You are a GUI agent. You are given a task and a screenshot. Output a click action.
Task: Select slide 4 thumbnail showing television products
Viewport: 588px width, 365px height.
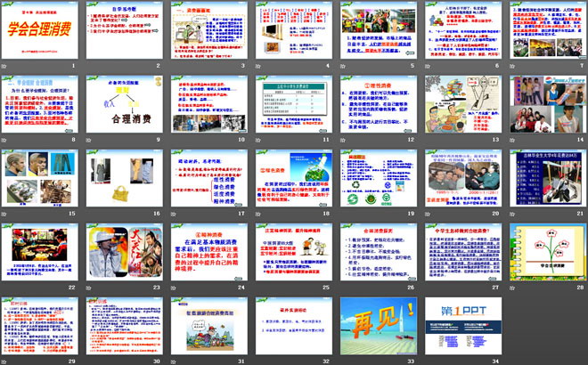click(x=294, y=30)
